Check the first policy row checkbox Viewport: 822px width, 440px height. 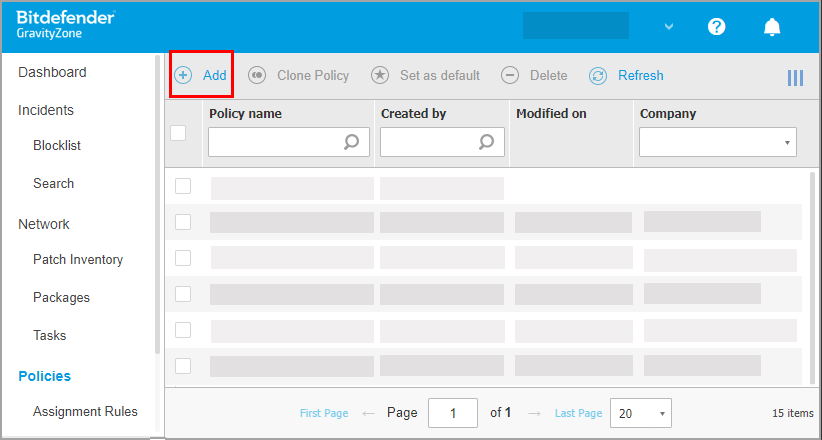coord(183,186)
